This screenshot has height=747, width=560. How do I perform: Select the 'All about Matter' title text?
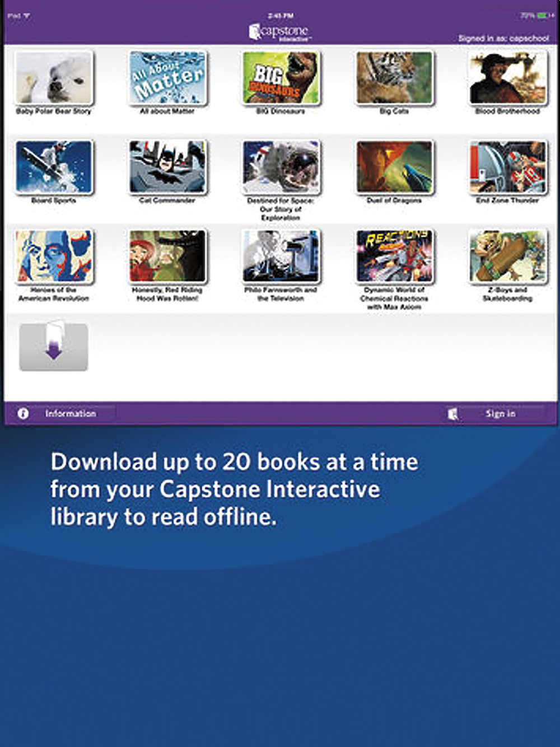point(167,111)
